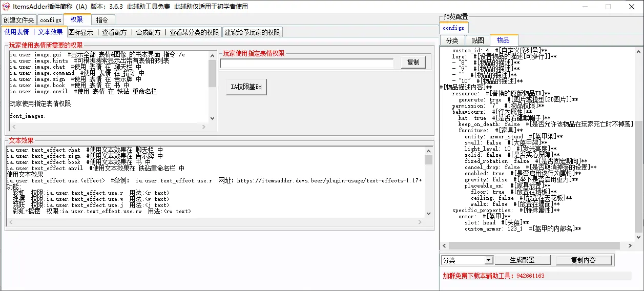Click the hat: true line in preview

[504, 118]
